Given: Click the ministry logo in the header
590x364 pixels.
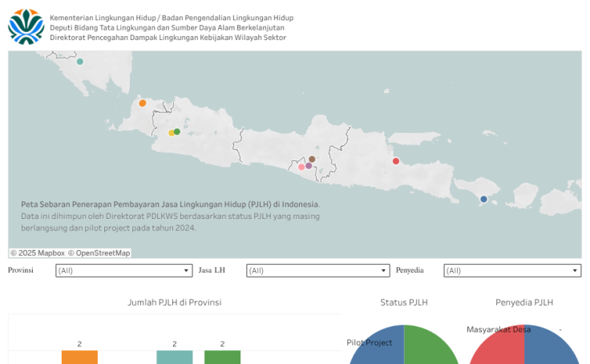Looking at the screenshot, I should (x=26, y=26).
